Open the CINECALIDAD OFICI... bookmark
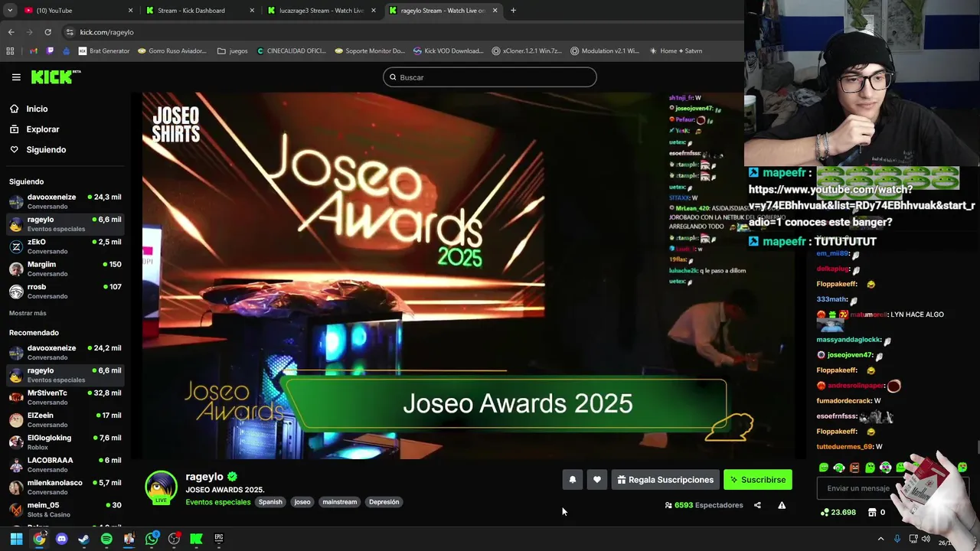Screen dimensions: 980x551 [291, 51]
